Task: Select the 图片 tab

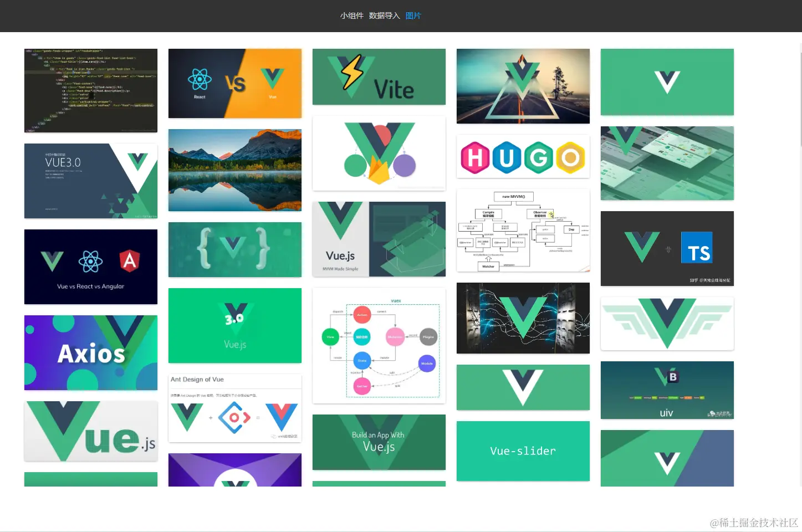Action: [413, 16]
